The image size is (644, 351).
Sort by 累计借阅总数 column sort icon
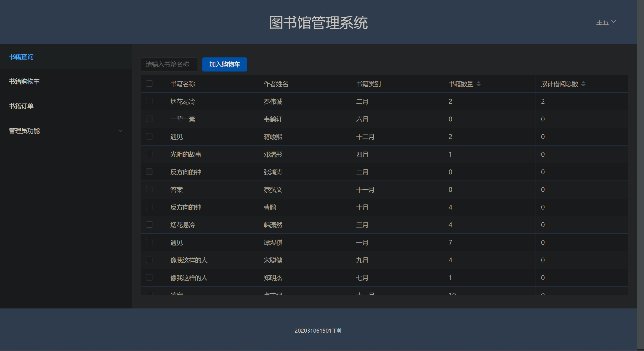tap(583, 84)
